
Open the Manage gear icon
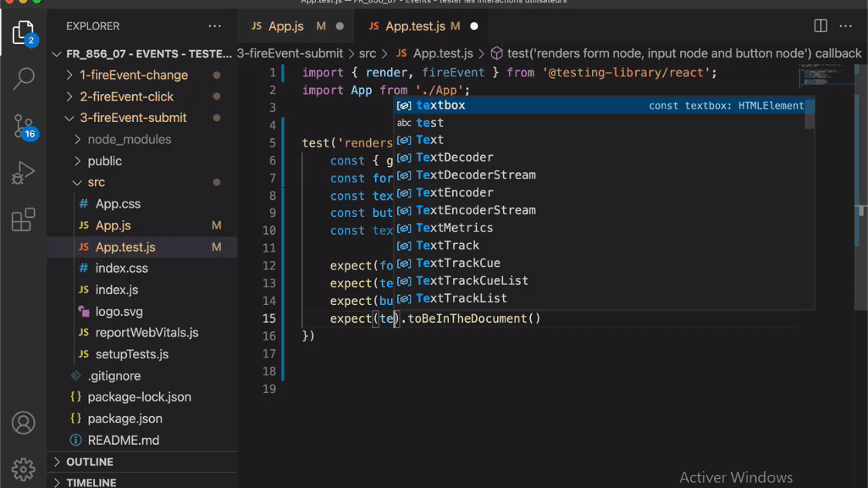(23, 468)
